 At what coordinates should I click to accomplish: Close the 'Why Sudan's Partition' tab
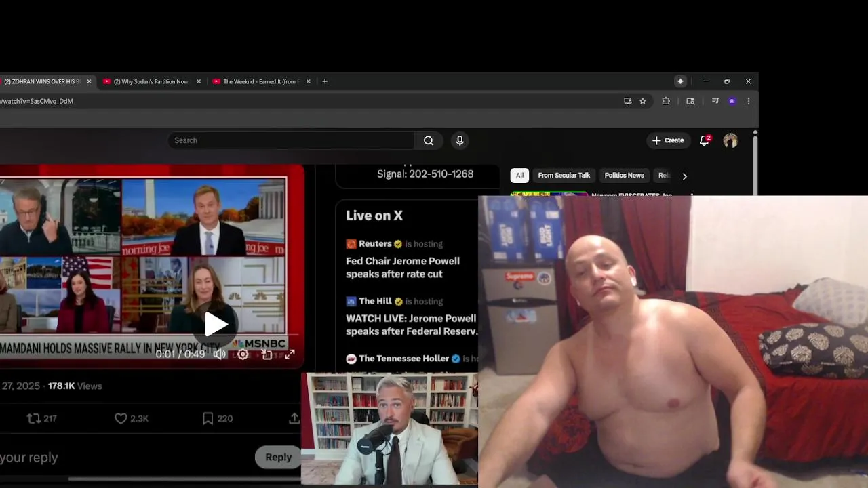point(199,81)
